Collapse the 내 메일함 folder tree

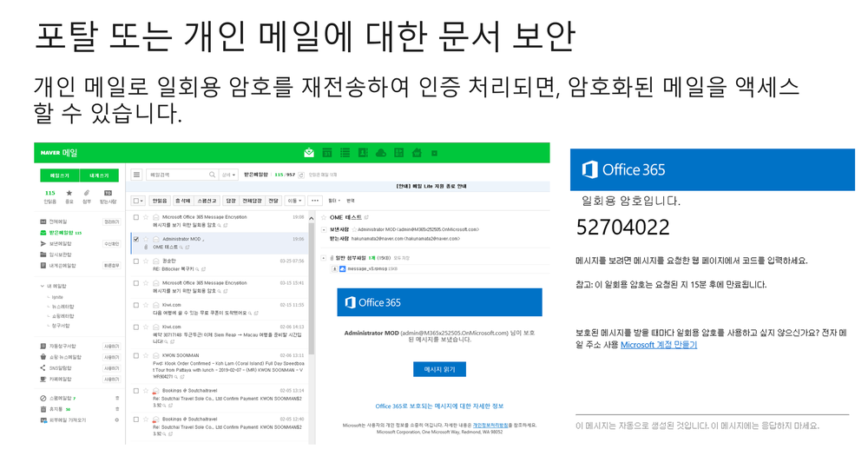pos(43,286)
